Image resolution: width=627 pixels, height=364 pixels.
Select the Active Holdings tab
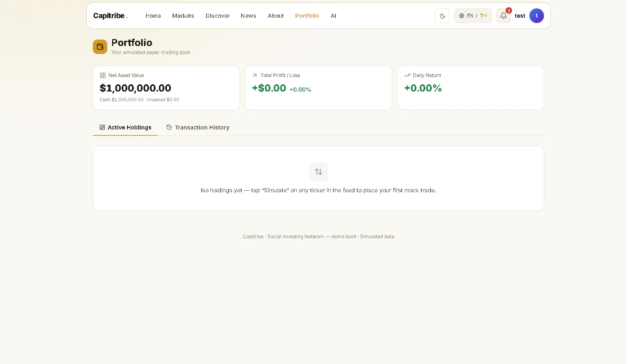click(125, 127)
